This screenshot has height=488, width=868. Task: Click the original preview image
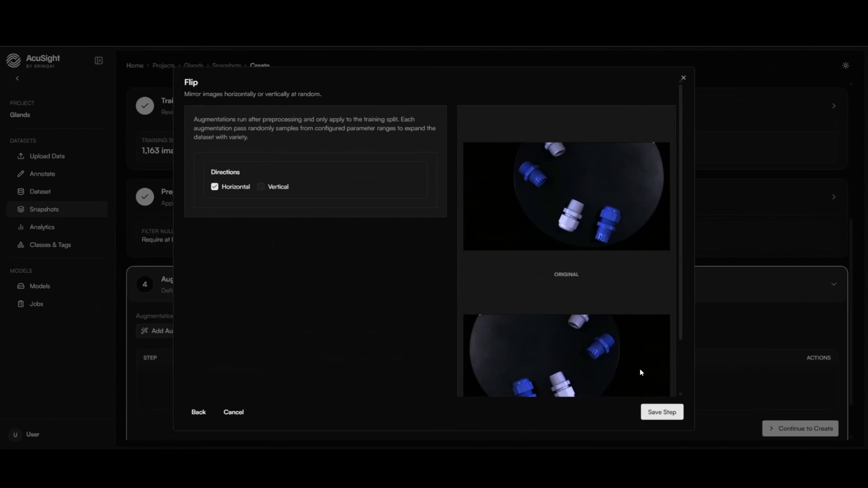pyautogui.click(x=566, y=196)
